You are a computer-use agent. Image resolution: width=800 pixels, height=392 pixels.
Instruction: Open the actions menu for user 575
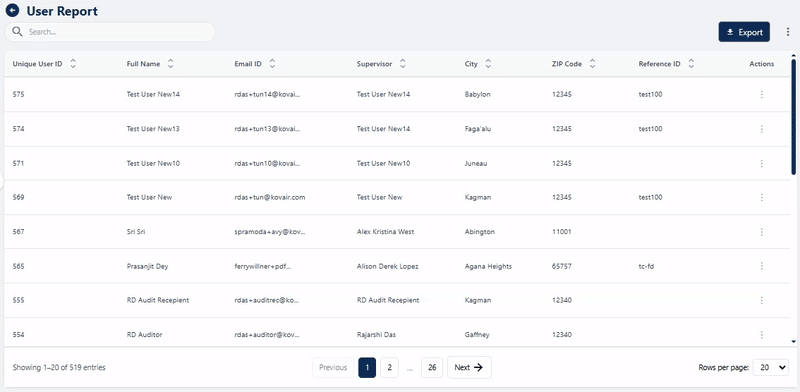(762, 94)
